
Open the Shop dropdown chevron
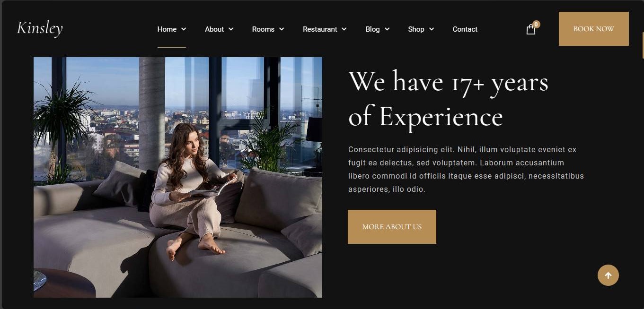(x=432, y=29)
